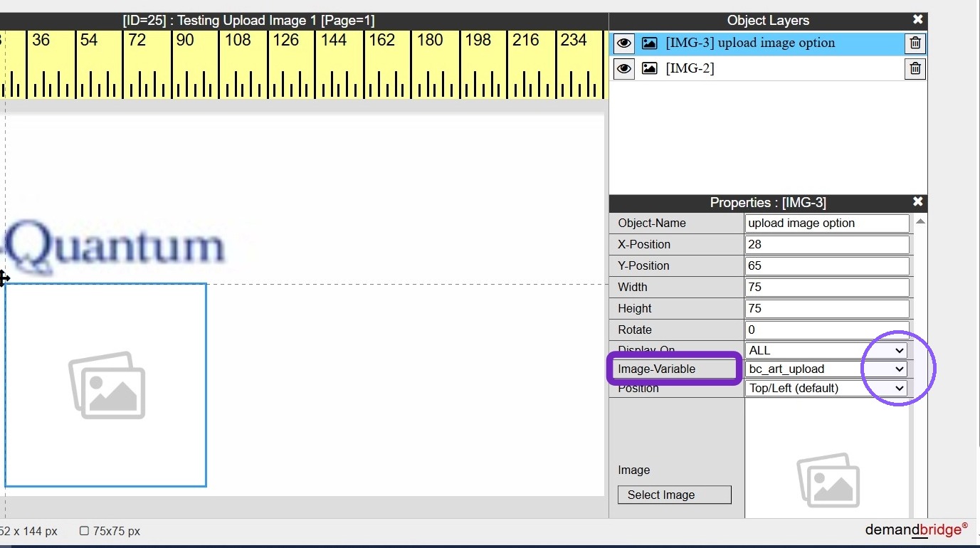Click the Properties : [IMG-3] panel header
This screenshot has width=980, height=548.
click(768, 203)
